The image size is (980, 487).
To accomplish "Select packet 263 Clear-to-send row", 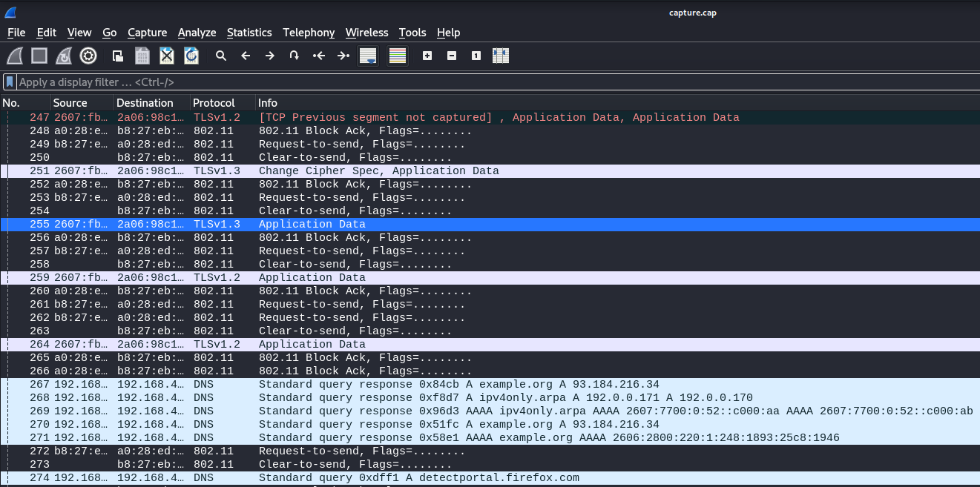I will point(490,331).
